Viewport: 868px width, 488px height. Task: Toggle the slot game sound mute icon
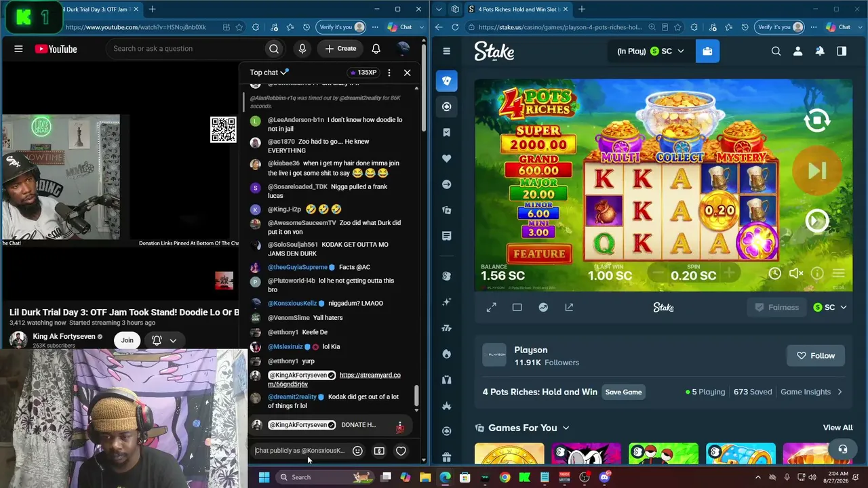[x=796, y=273]
